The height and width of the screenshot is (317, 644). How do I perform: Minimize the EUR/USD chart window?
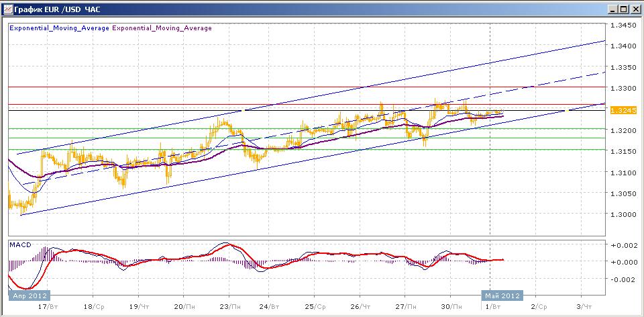613,9
